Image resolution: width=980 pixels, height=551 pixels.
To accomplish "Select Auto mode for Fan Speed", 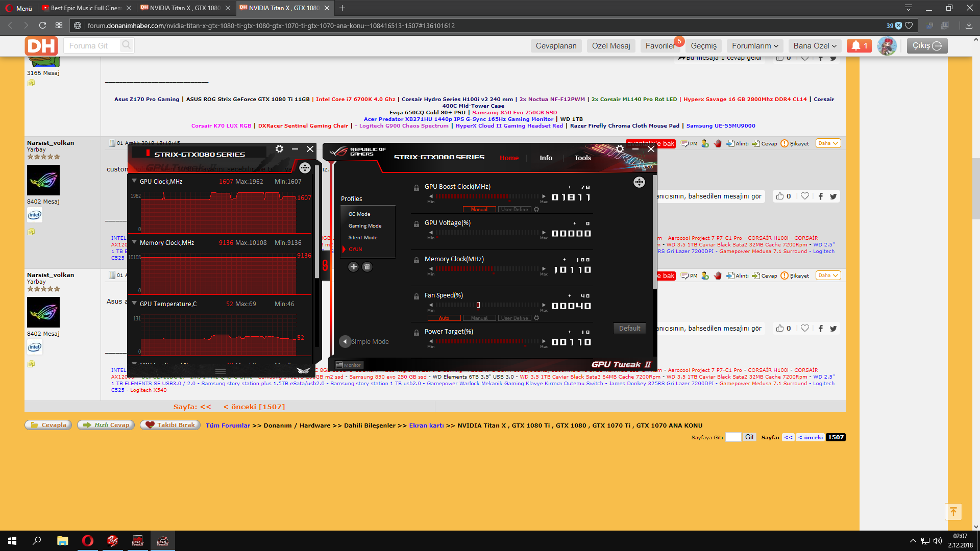I will (x=444, y=318).
